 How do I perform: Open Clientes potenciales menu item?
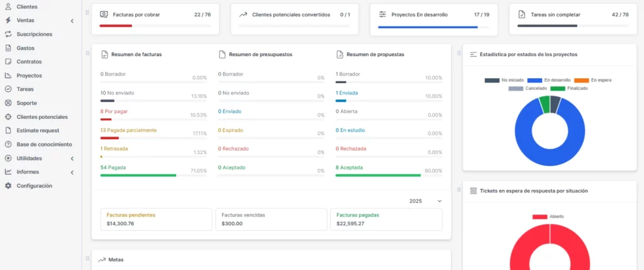point(42,117)
